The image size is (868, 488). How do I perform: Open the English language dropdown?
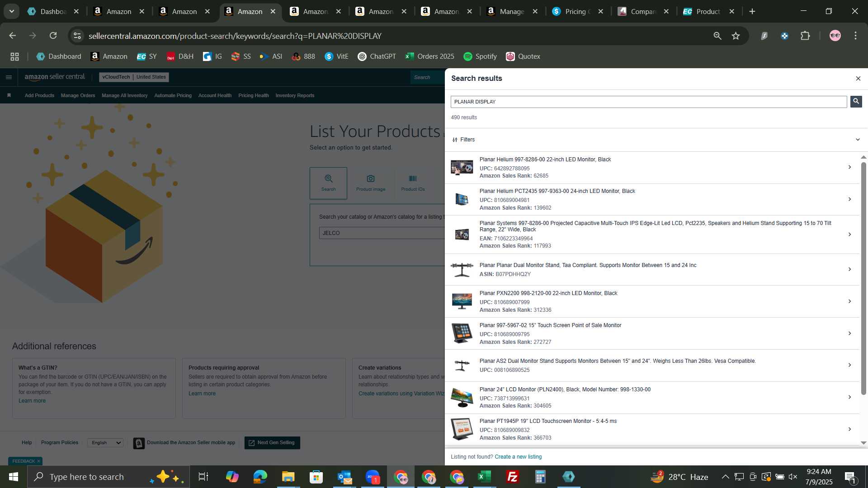click(x=105, y=443)
